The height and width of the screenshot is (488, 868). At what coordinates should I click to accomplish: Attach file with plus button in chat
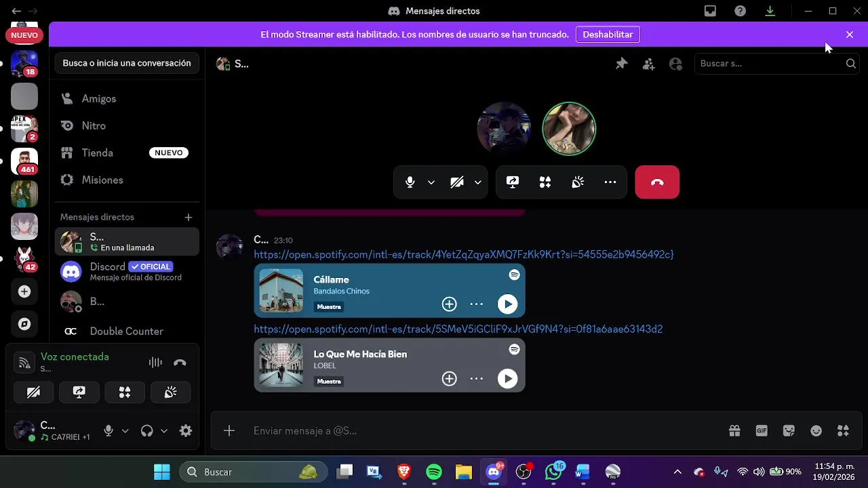(x=229, y=431)
